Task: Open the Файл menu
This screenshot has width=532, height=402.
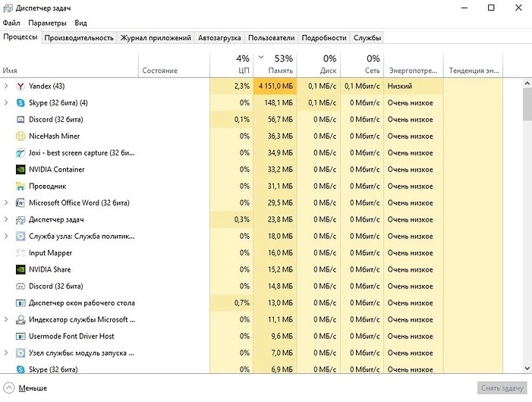Action: [11, 24]
